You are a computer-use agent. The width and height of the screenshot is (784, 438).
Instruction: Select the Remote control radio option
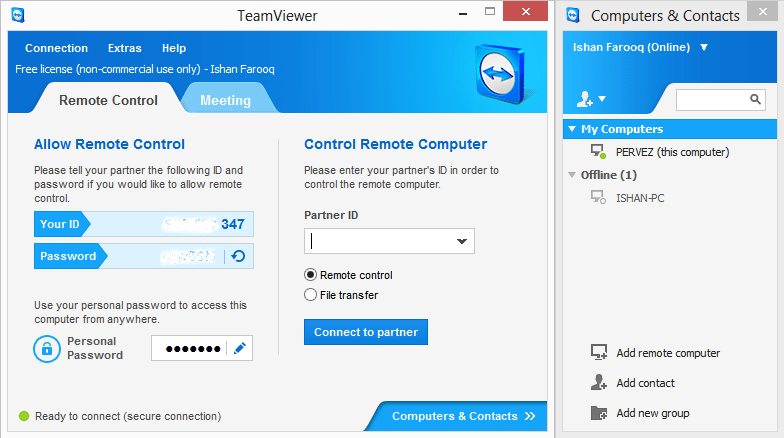pyautogui.click(x=310, y=274)
